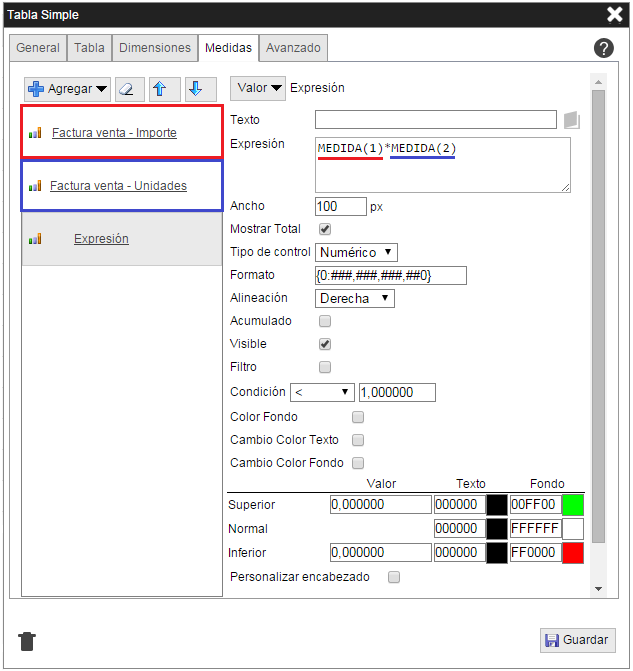Click the green Superior Fondo color swatch

(x=573, y=505)
